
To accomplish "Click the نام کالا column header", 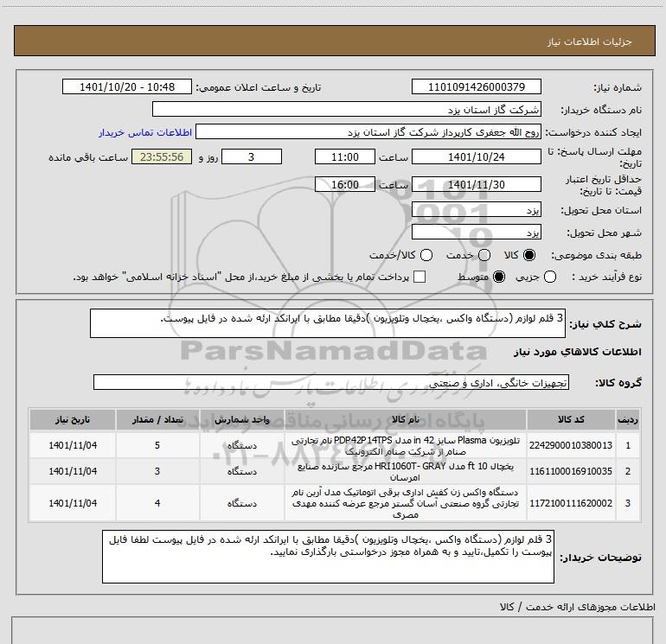I will (405, 419).
